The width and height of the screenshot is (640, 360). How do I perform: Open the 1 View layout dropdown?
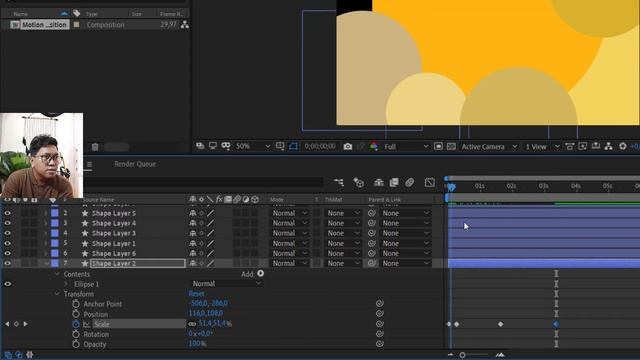click(542, 147)
